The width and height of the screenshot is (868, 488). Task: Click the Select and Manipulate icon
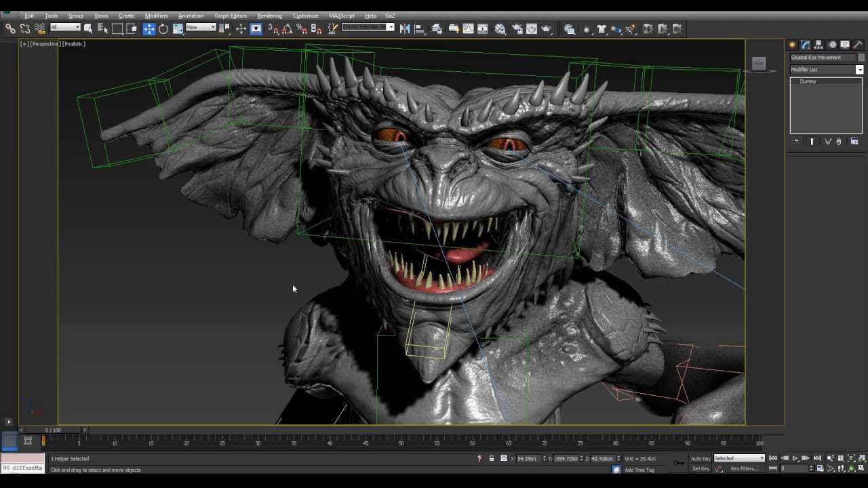coord(241,28)
